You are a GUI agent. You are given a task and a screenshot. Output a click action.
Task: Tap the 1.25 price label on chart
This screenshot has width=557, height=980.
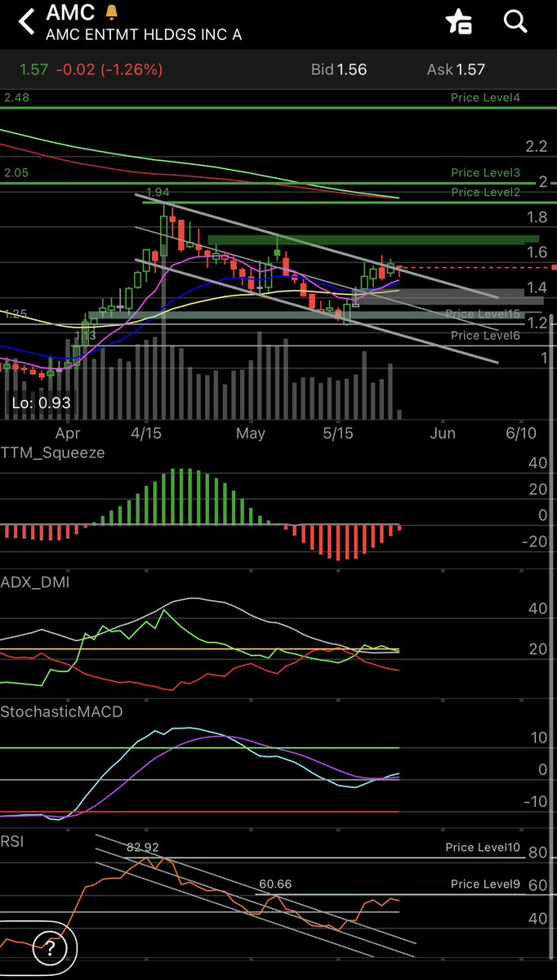click(15, 314)
